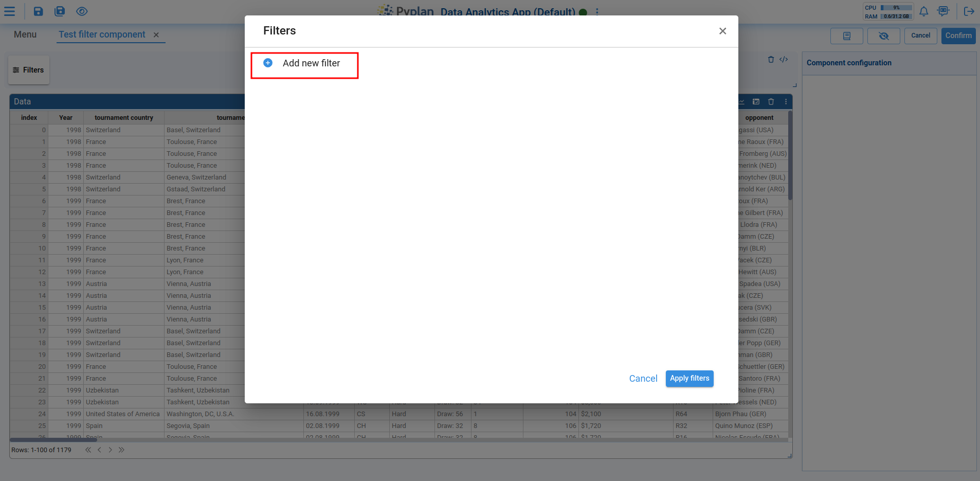Open the chart view of the Data table
This screenshot has height=481, width=980.
pyautogui.click(x=741, y=101)
